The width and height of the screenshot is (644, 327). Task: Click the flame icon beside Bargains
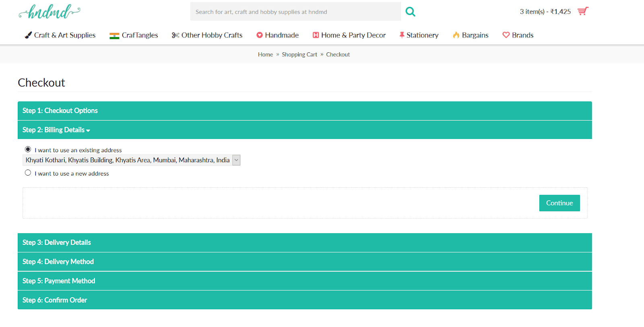coord(456,35)
